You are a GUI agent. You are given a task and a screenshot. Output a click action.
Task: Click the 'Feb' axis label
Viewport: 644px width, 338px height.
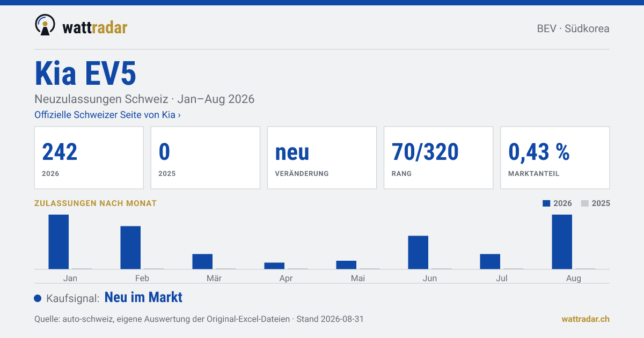(x=142, y=278)
